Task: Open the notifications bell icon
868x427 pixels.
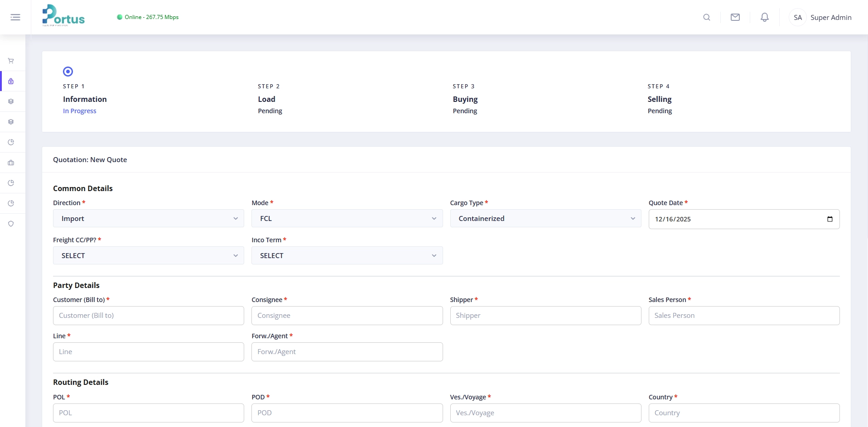Action: pos(764,17)
